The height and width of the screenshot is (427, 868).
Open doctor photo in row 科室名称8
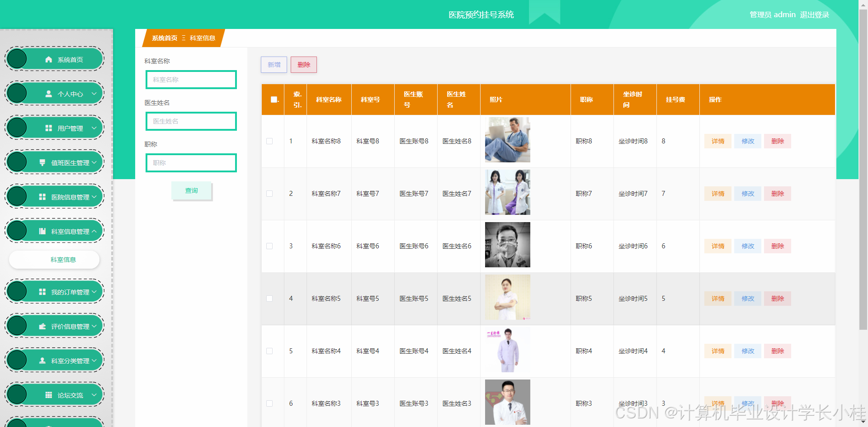click(508, 140)
